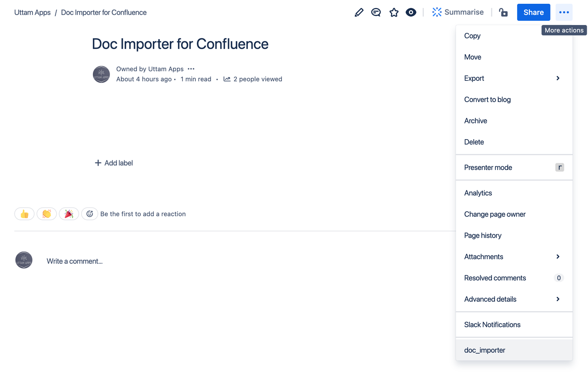Click Doc Importer for Confluence breadcrumb
The width and height of the screenshot is (588, 375).
[104, 12]
